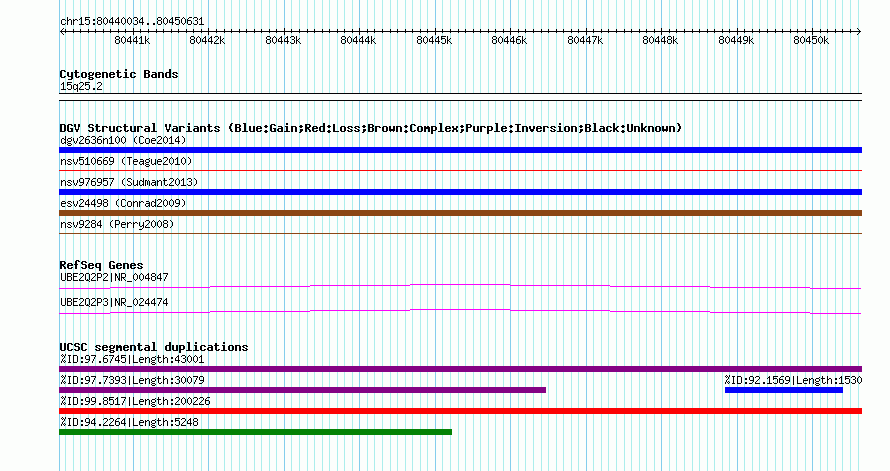Select the shorter purple 30079-length duplication bar
890x471 pixels.
pos(303,390)
